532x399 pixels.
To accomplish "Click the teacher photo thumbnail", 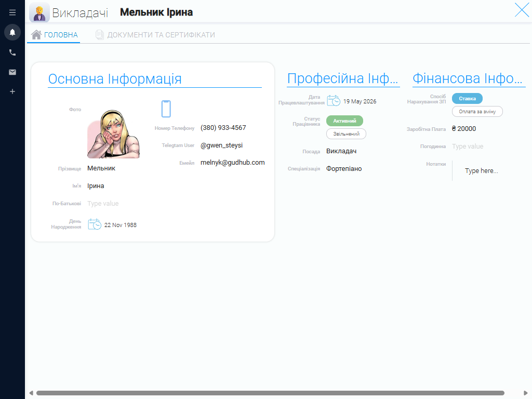I will pyautogui.click(x=113, y=134).
